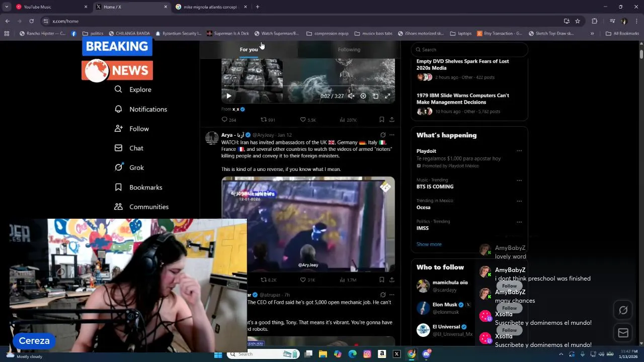Viewport: 644px width, 362px height.
Task: Open Chrome tab search dropdown arrow
Action: click(7, 7)
